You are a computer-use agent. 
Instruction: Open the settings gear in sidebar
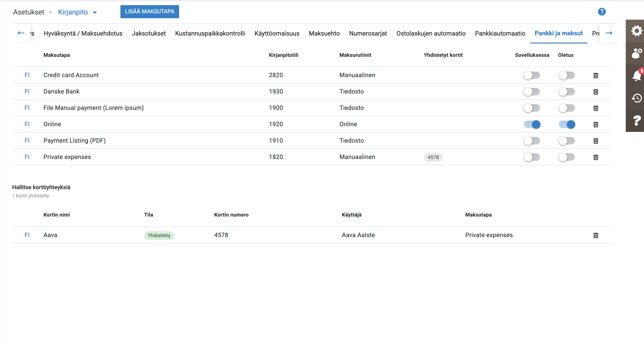pyautogui.click(x=636, y=31)
